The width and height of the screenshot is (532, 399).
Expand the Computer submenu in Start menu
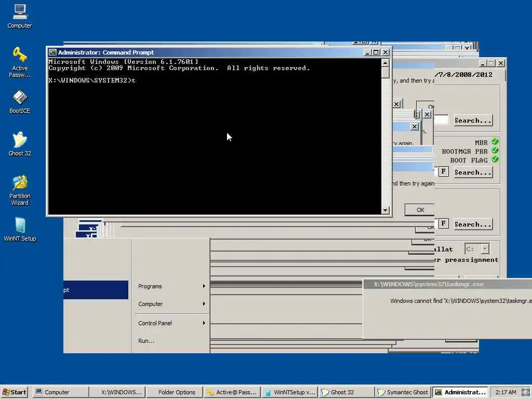[171, 304]
